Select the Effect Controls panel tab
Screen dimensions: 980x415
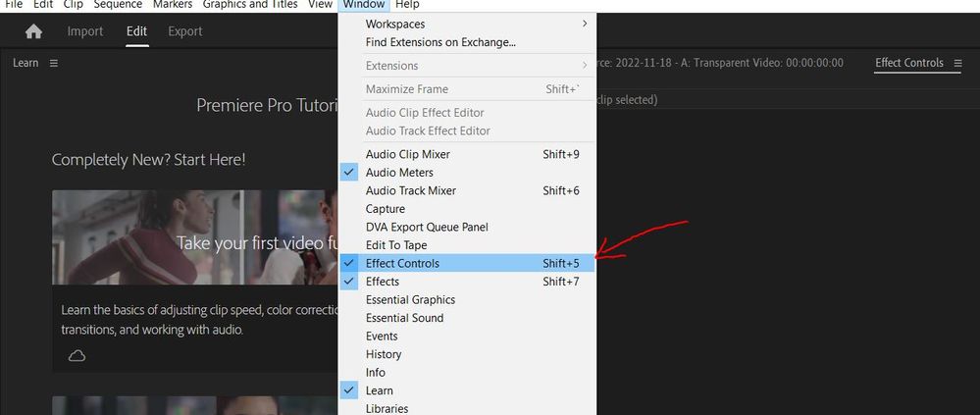click(908, 63)
